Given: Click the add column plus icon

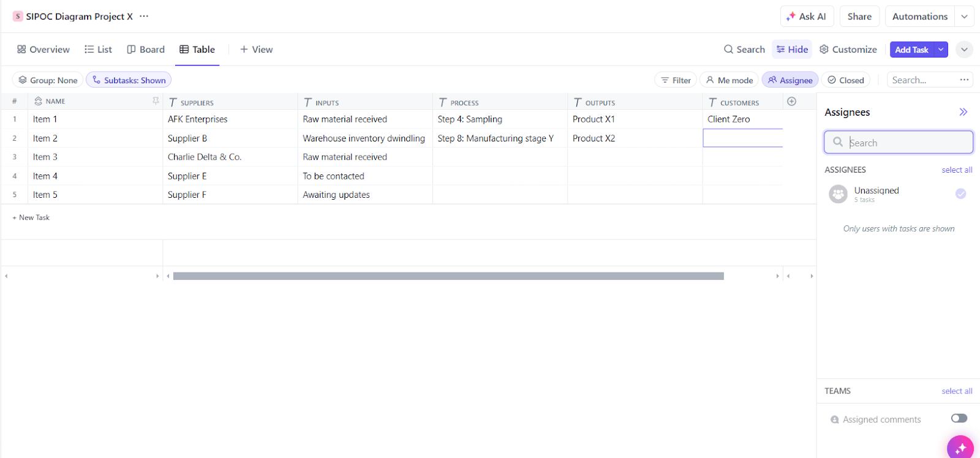Looking at the screenshot, I should click(791, 102).
